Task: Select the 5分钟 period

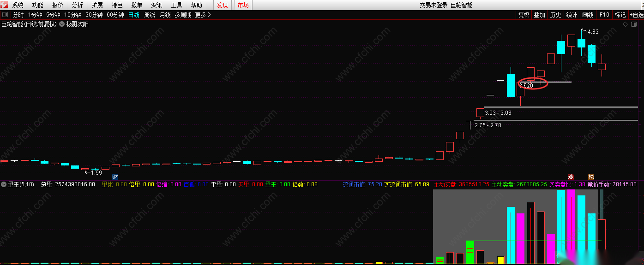Action: coord(53,15)
